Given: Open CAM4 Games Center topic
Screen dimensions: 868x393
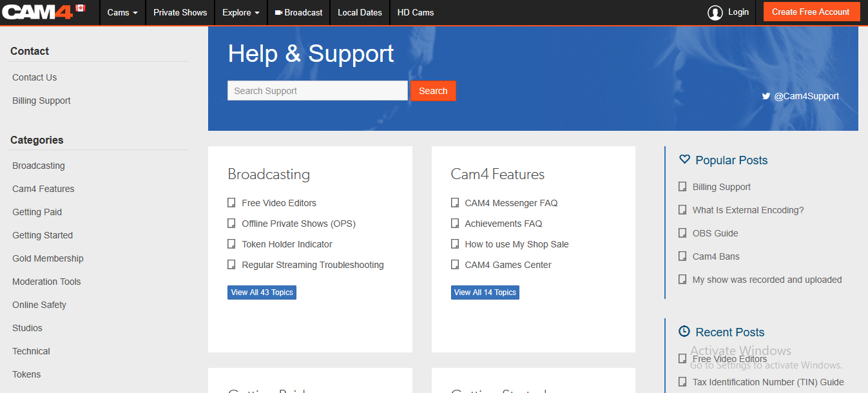Looking at the screenshot, I should click(508, 265).
